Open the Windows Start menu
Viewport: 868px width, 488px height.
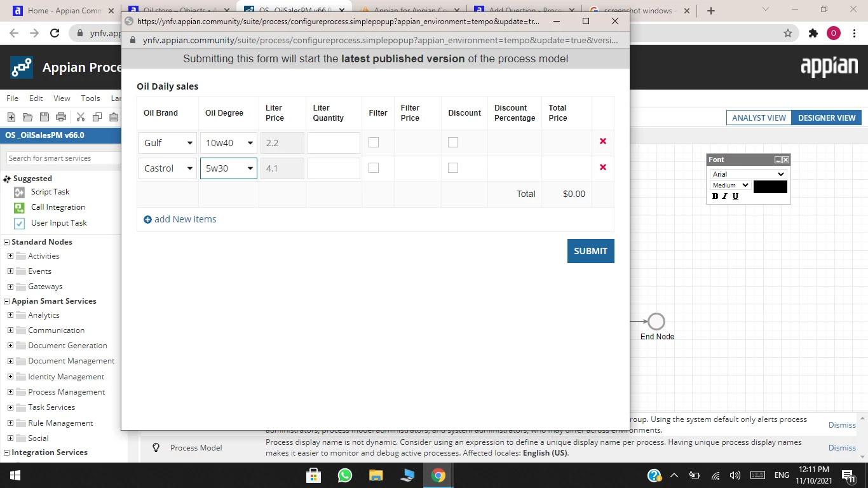point(15,475)
